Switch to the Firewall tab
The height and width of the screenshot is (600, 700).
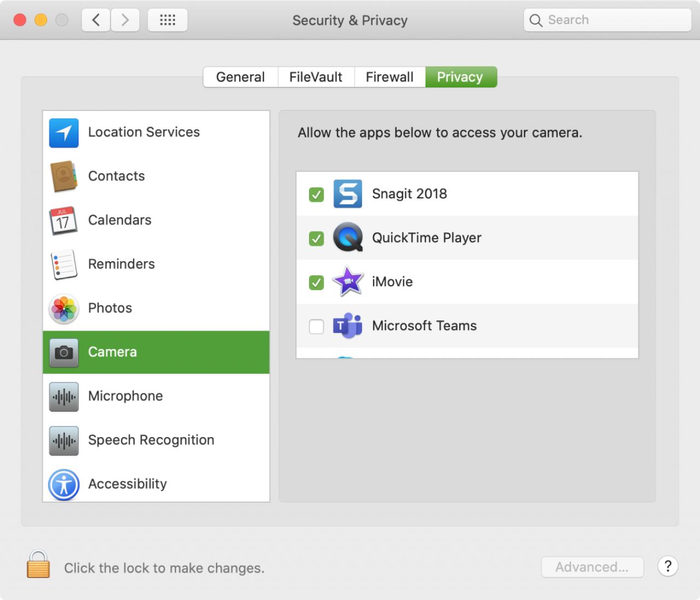pos(390,77)
